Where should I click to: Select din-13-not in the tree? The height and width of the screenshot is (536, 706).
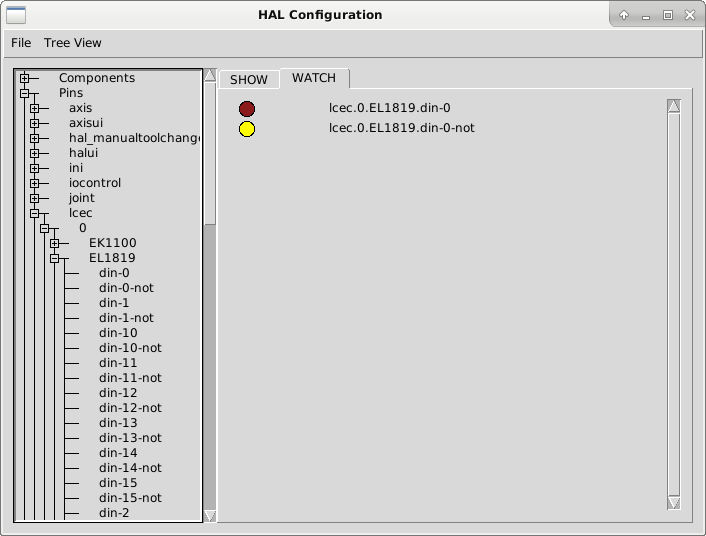[130, 438]
